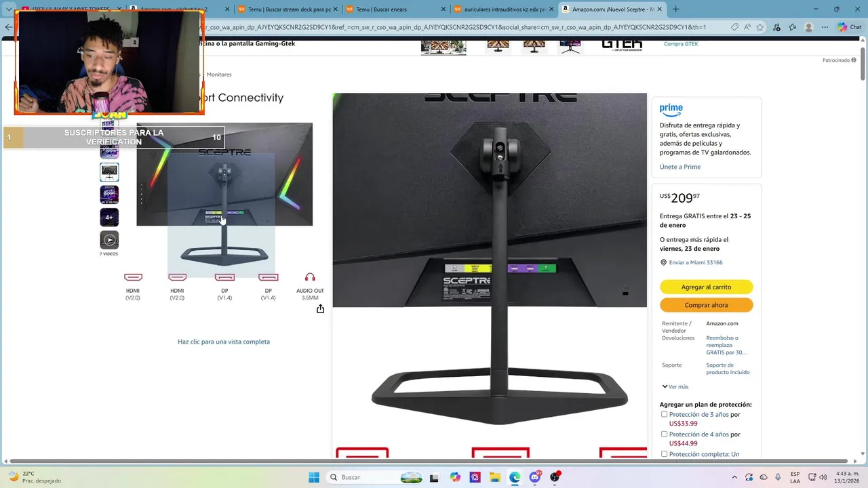Check 'Protección de 4 años' checkbox
The width and height of the screenshot is (868, 488).
tap(665, 434)
